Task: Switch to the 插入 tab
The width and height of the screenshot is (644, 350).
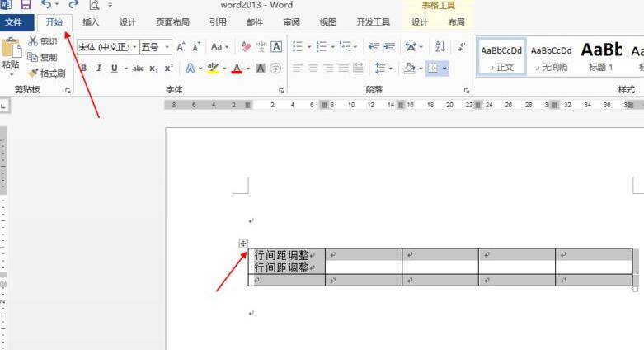Action: click(x=91, y=22)
